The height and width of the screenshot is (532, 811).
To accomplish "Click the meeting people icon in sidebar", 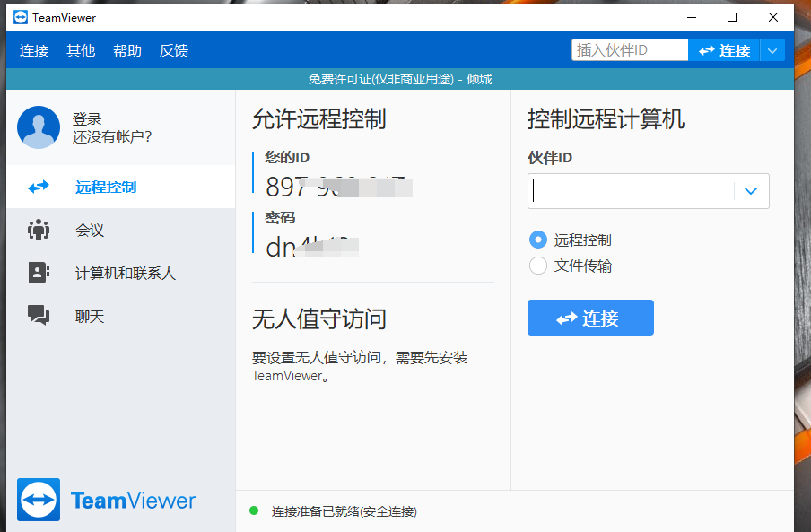I will pyautogui.click(x=39, y=230).
